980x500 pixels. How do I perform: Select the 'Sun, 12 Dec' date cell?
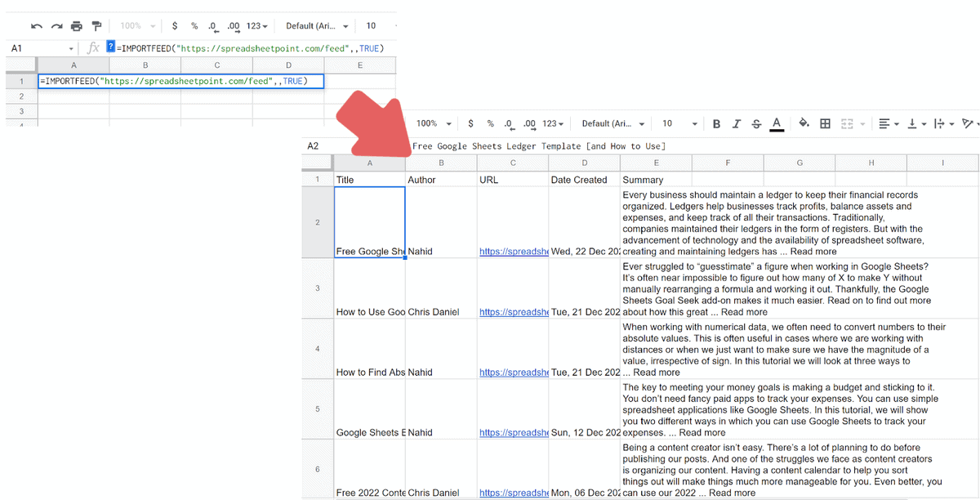coord(585,409)
